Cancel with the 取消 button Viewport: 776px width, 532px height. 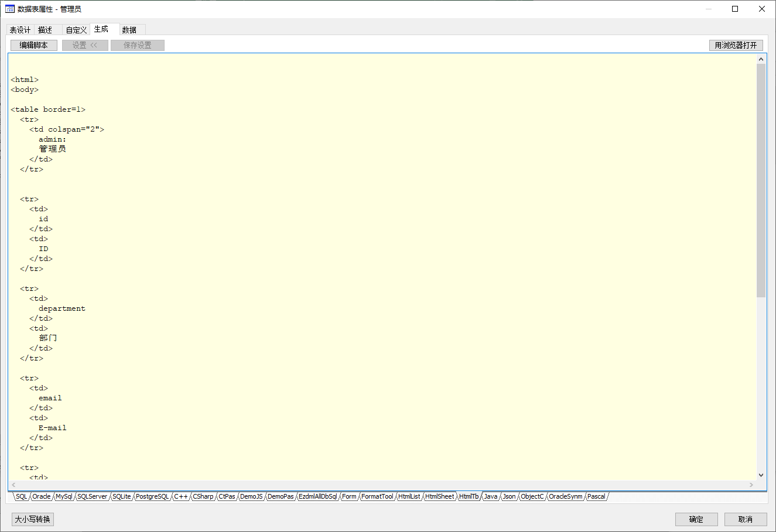(x=746, y=519)
